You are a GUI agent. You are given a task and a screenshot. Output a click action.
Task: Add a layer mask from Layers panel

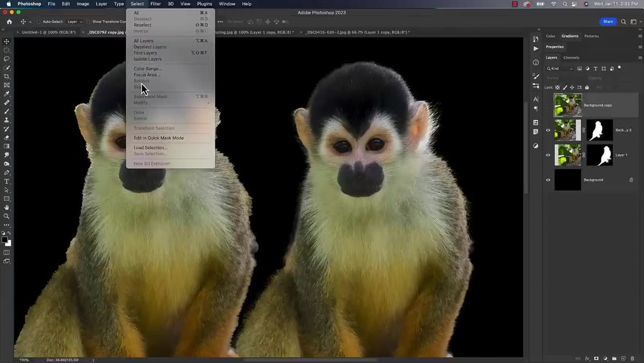click(x=596, y=358)
